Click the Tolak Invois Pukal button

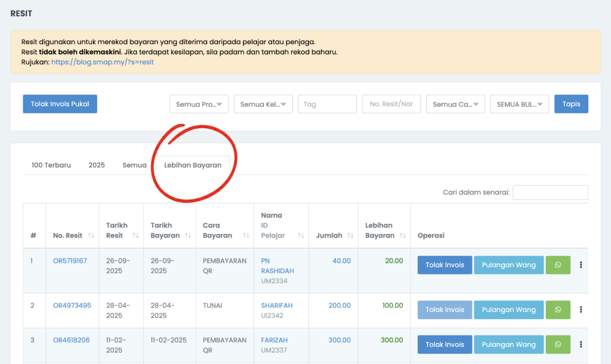(60, 104)
